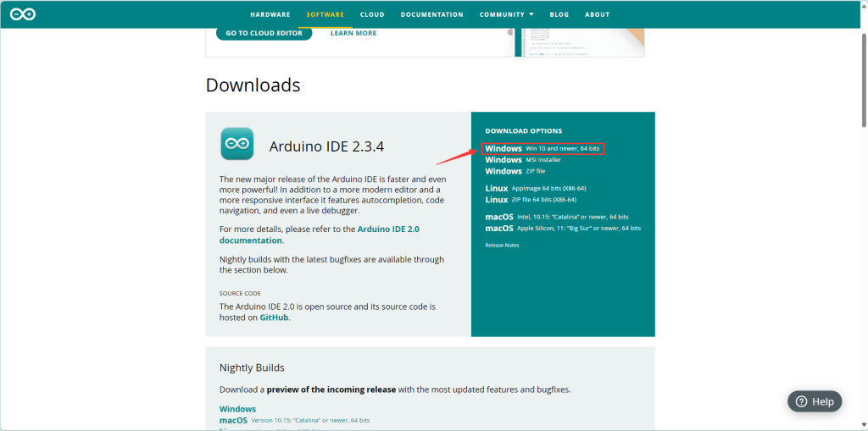Click the SOURCE CODE label
The height and width of the screenshot is (431, 868).
tap(240, 293)
